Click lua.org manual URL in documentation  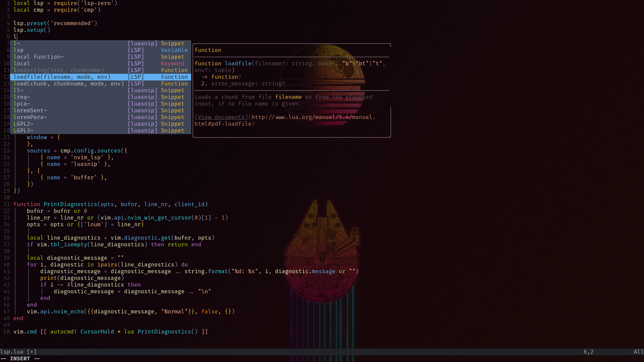coord(313,117)
